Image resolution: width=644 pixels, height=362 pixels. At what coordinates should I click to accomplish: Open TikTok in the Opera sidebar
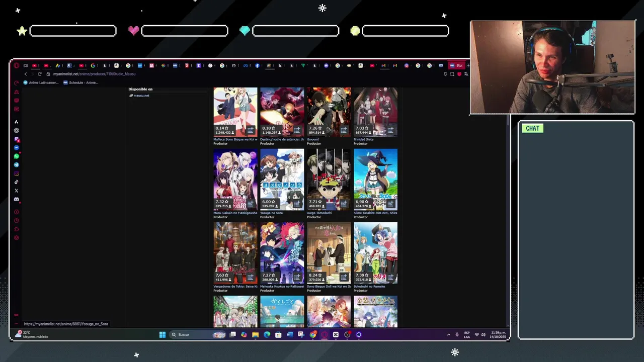[17, 182]
